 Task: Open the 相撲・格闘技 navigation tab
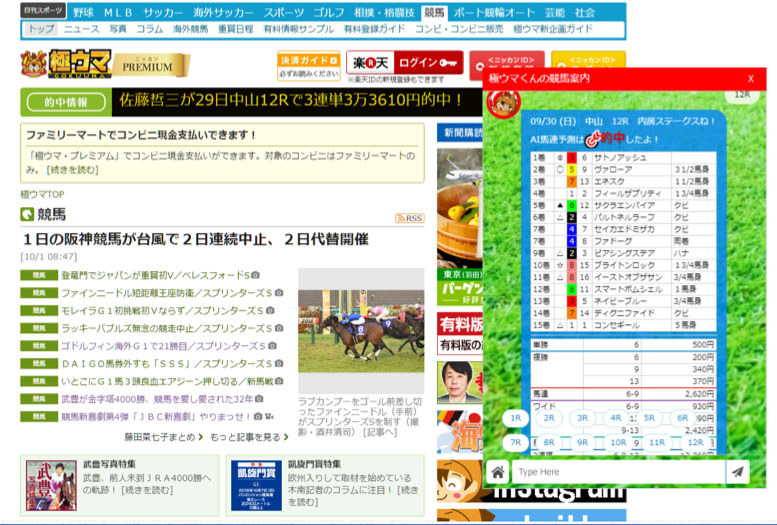[384, 12]
